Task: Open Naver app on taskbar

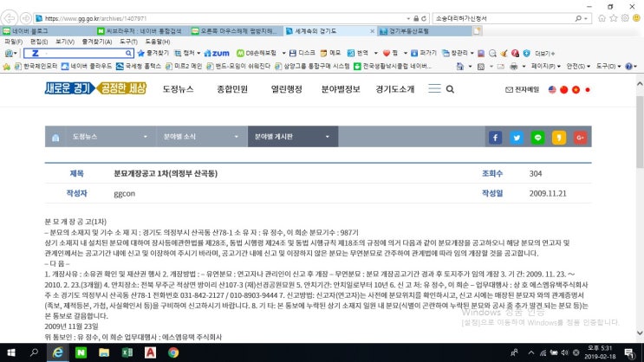Action: (81, 352)
